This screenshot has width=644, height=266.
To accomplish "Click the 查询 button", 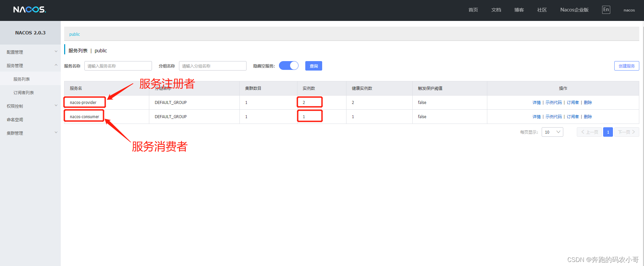I will 314,66.
